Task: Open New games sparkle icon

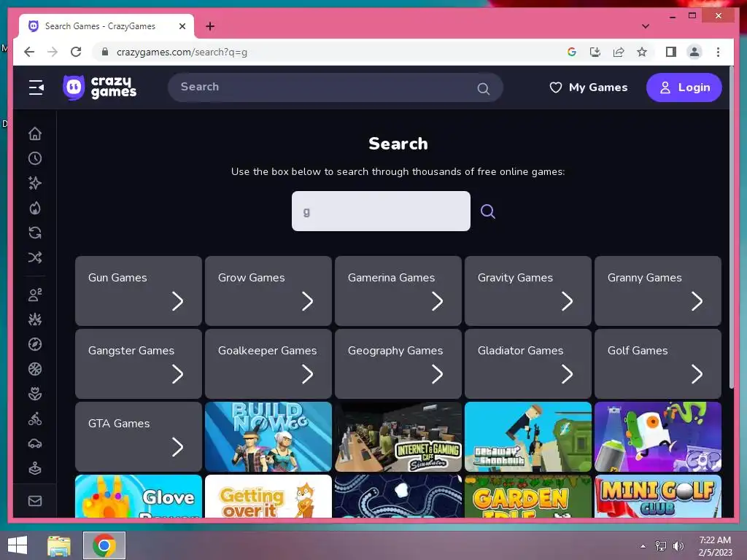Action: tap(35, 183)
